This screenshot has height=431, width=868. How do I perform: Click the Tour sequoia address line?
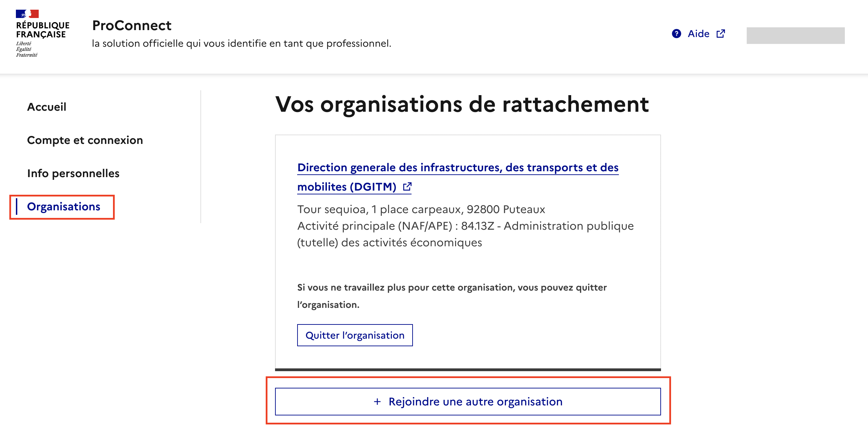421,209
